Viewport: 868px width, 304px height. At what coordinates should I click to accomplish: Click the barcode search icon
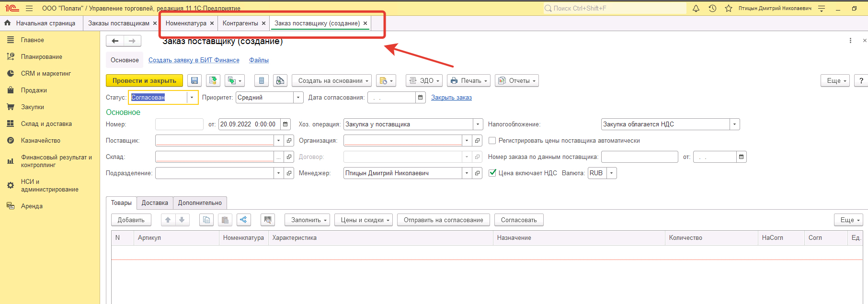(268, 220)
